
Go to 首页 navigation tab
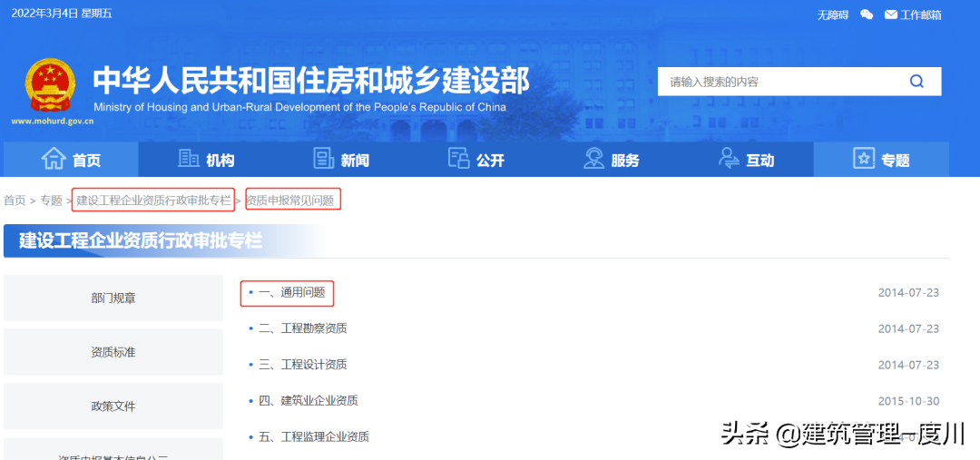pyautogui.click(x=72, y=160)
